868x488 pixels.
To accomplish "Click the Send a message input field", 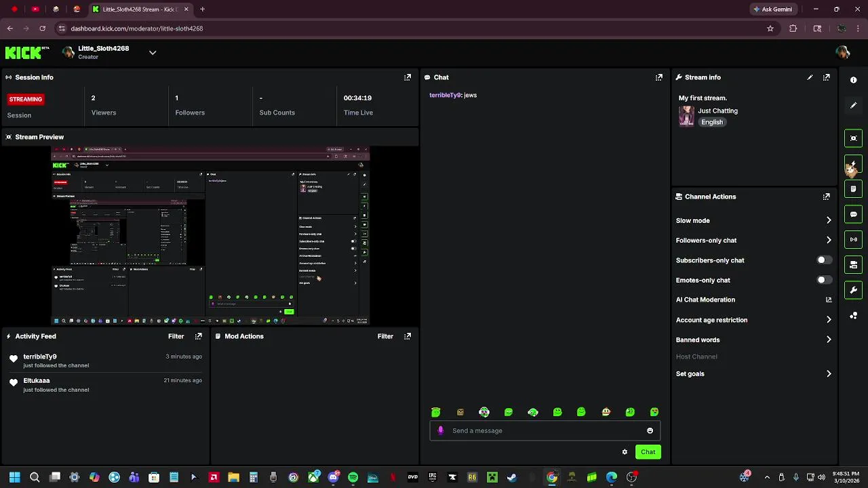I will point(545,430).
